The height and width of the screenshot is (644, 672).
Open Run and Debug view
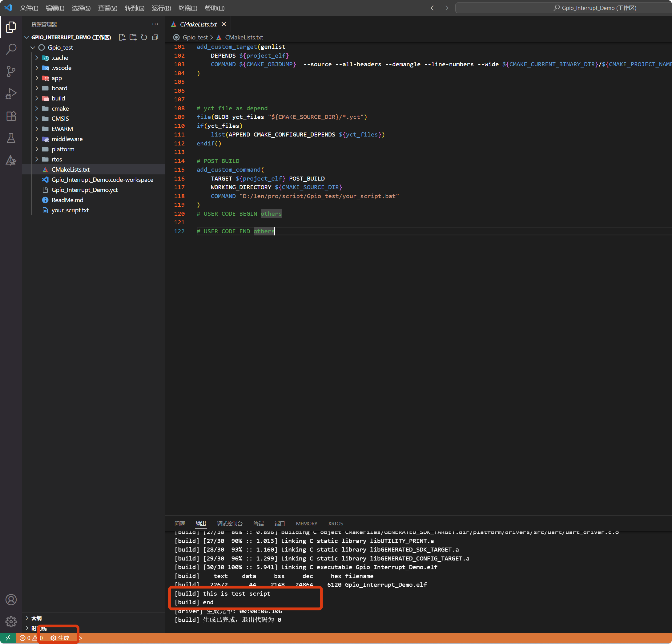[x=11, y=94]
